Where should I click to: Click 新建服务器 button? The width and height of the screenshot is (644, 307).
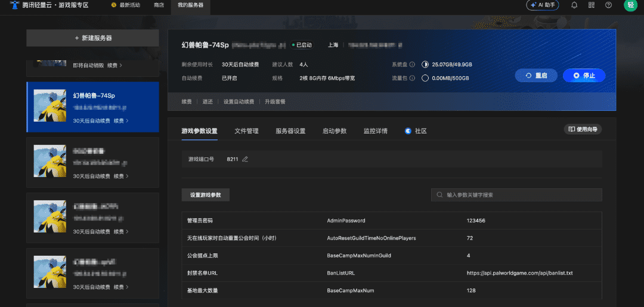(x=93, y=38)
